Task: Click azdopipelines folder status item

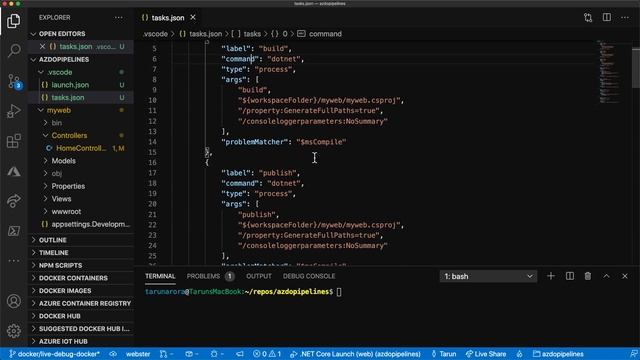Action: pyautogui.click(x=558, y=354)
